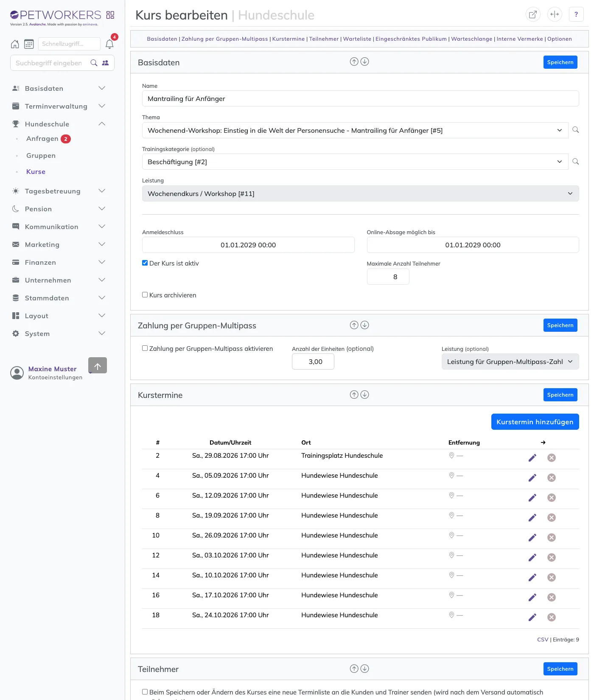Click 'Kurstermin hinzufügen' button
Screen dimensions: 594x700
(x=535, y=422)
